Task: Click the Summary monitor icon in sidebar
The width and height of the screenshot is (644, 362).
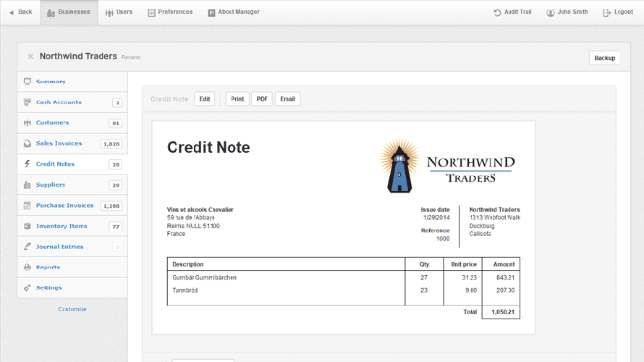Action: pyautogui.click(x=27, y=82)
